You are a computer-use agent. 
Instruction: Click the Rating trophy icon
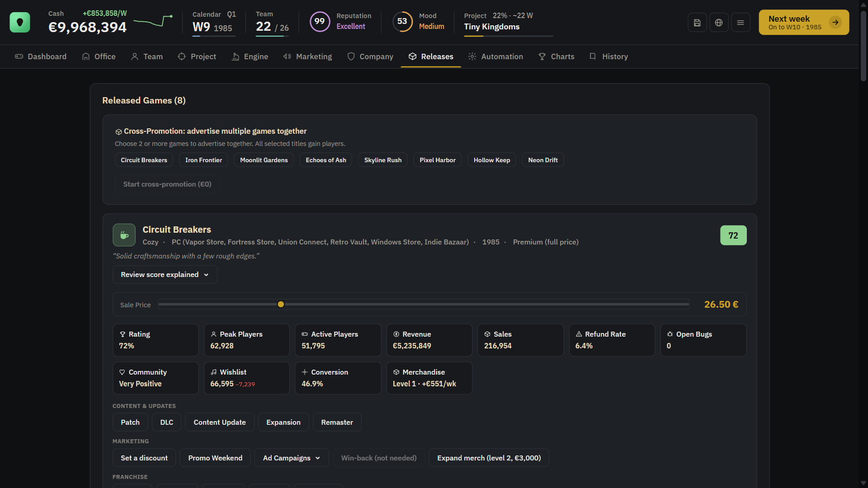click(x=123, y=334)
